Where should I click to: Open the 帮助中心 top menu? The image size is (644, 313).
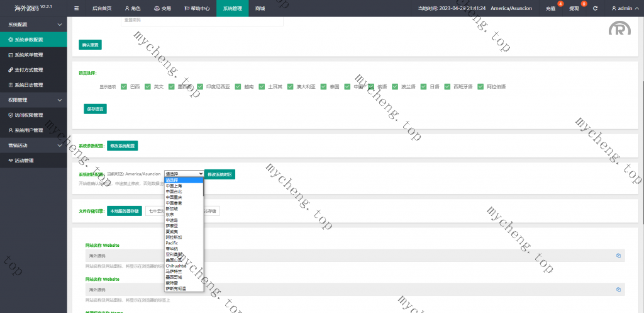click(194, 8)
